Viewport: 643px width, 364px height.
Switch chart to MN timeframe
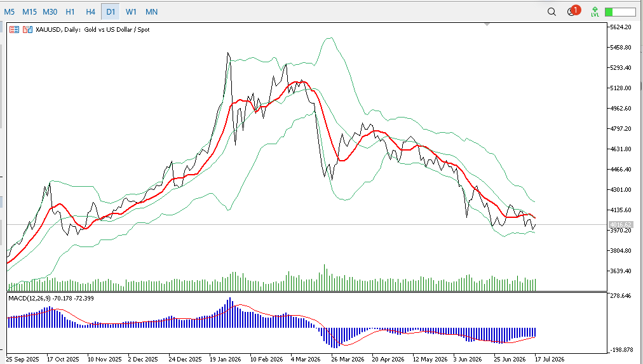tap(152, 12)
